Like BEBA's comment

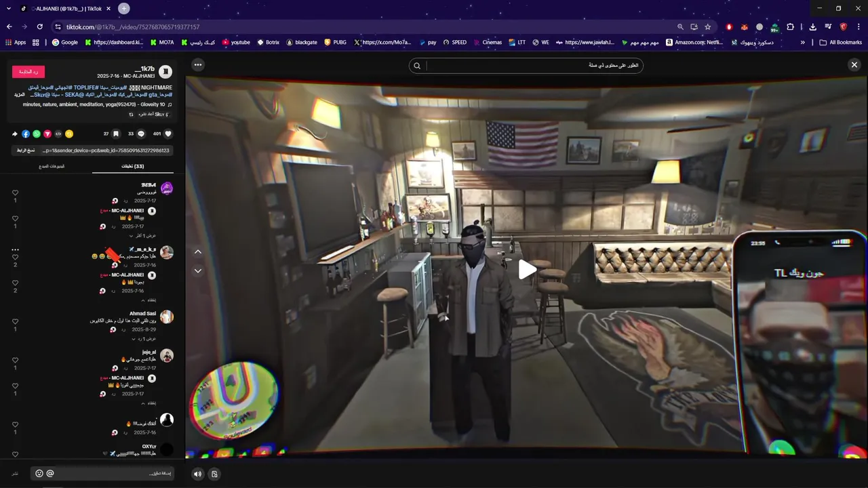[15, 193]
